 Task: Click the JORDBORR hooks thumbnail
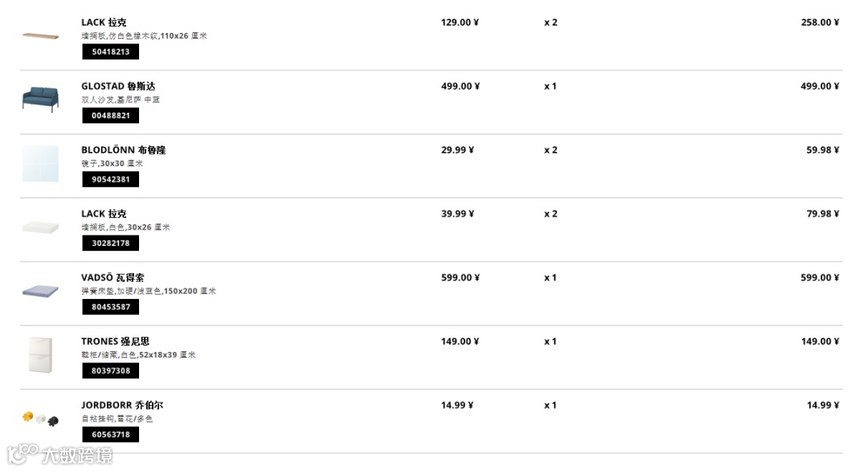40,419
